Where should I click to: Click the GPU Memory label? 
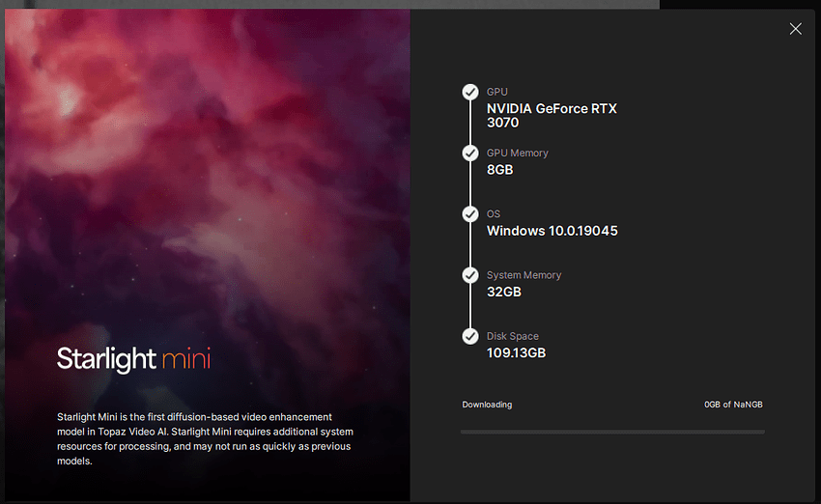pos(517,153)
